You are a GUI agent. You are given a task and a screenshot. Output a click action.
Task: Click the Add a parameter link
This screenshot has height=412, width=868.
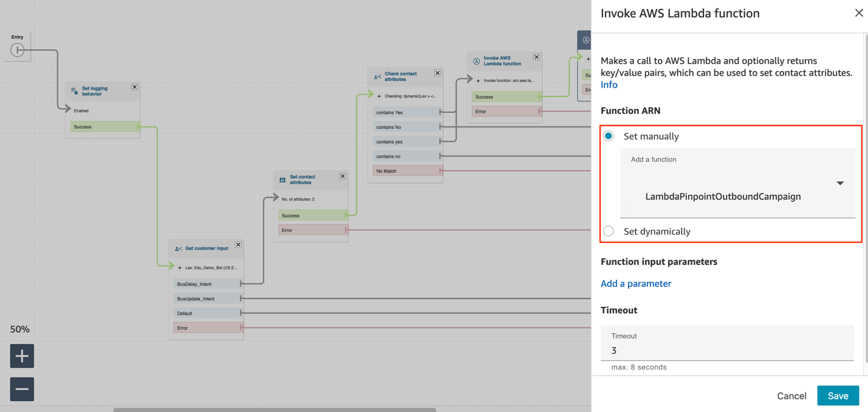pos(636,284)
